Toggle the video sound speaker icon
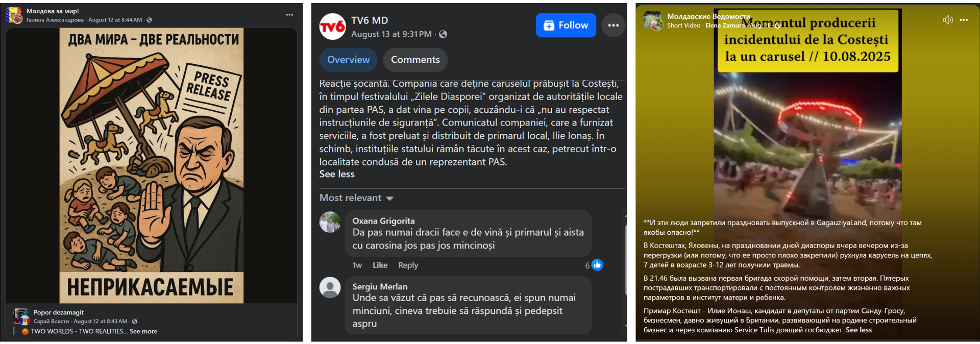The height and width of the screenshot is (344, 980). [x=947, y=20]
